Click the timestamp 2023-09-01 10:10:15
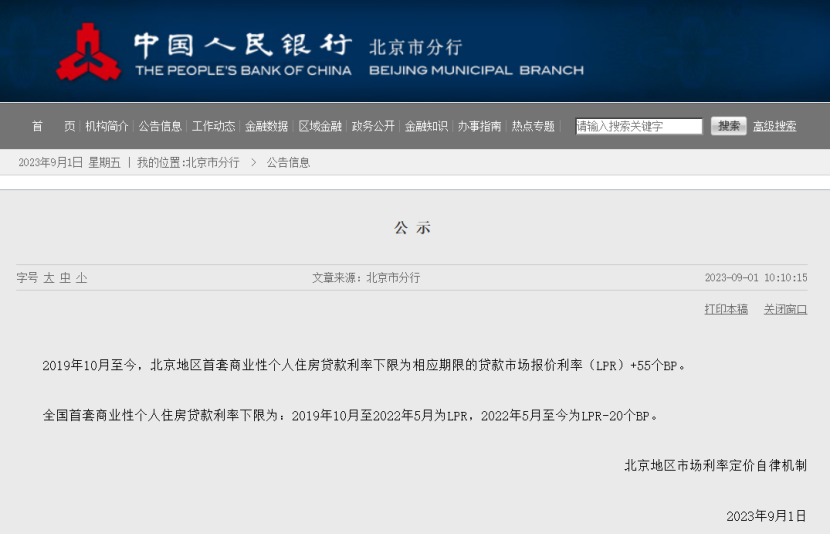 point(756,277)
